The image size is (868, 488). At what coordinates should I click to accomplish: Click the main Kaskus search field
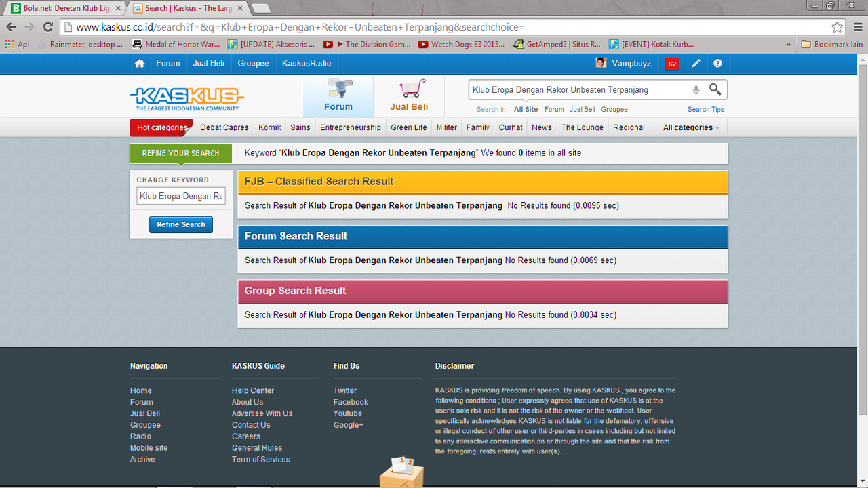(578, 89)
